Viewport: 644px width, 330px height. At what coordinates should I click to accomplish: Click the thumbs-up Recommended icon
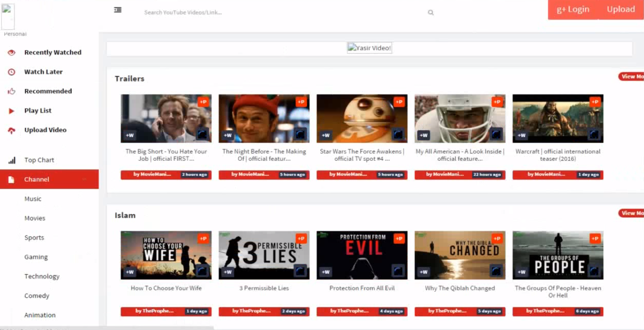(12, 91)
